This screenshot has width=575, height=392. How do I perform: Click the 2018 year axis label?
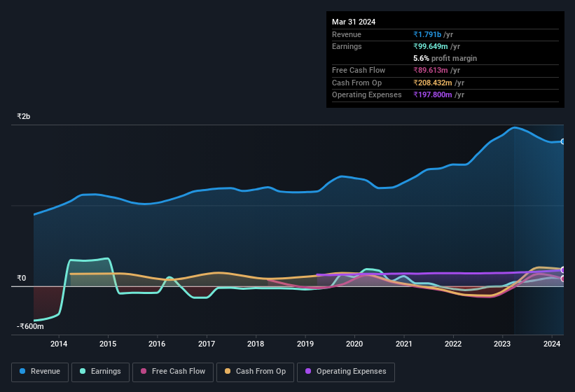256,344
